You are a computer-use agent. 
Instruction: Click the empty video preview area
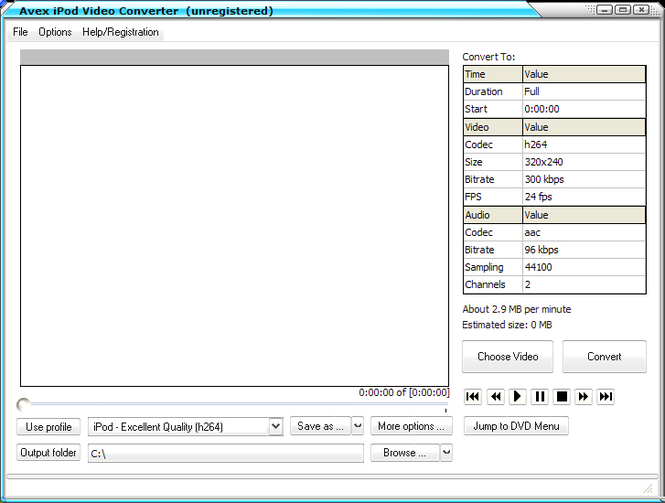[235, 226]
